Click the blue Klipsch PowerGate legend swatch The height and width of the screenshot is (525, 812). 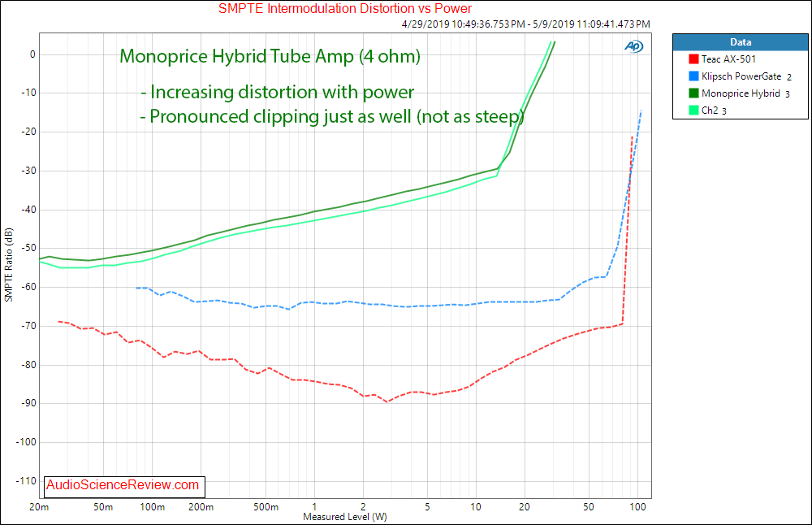(694, 76)
